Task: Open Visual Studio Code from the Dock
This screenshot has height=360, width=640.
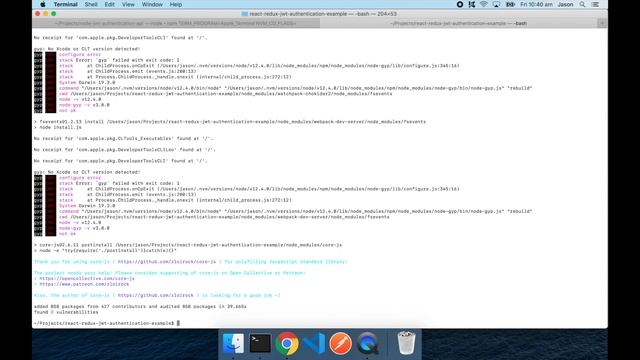Action: click(x=314, y=343)
